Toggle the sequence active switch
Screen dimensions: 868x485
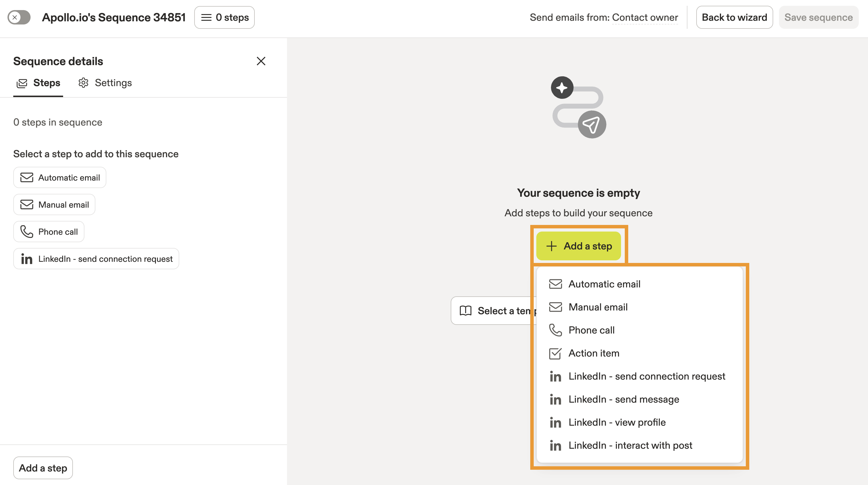[x=19, y=18]
